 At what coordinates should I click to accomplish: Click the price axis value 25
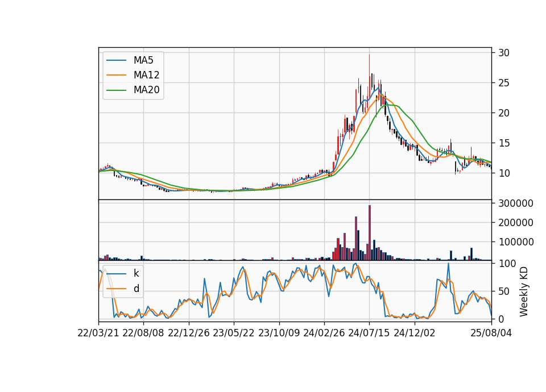point(504,83)
